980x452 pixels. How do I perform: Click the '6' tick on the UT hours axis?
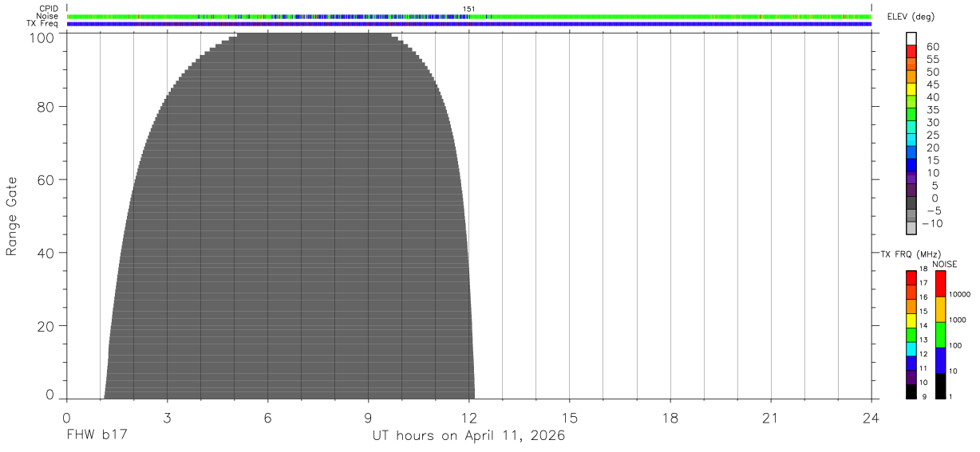click(x=268, y=418)
